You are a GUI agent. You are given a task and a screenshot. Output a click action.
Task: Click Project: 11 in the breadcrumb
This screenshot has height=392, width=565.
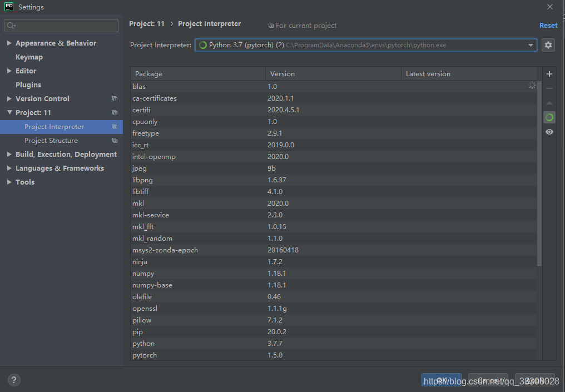pos(147,24)
